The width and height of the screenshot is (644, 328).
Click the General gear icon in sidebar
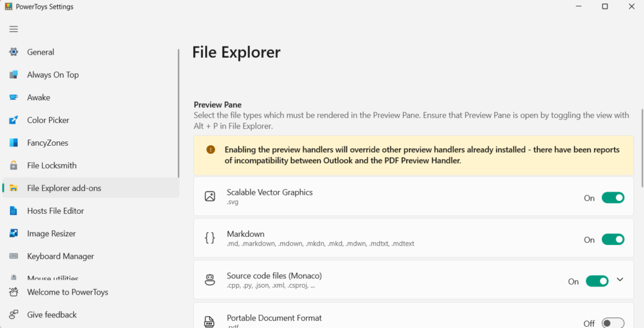coord(14,52)
